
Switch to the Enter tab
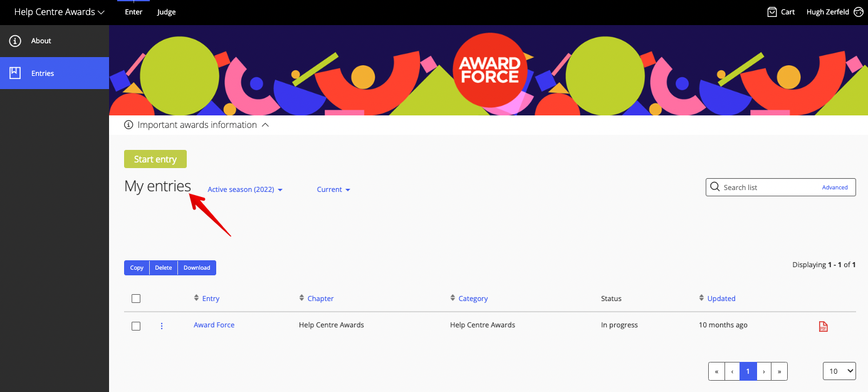133,12
